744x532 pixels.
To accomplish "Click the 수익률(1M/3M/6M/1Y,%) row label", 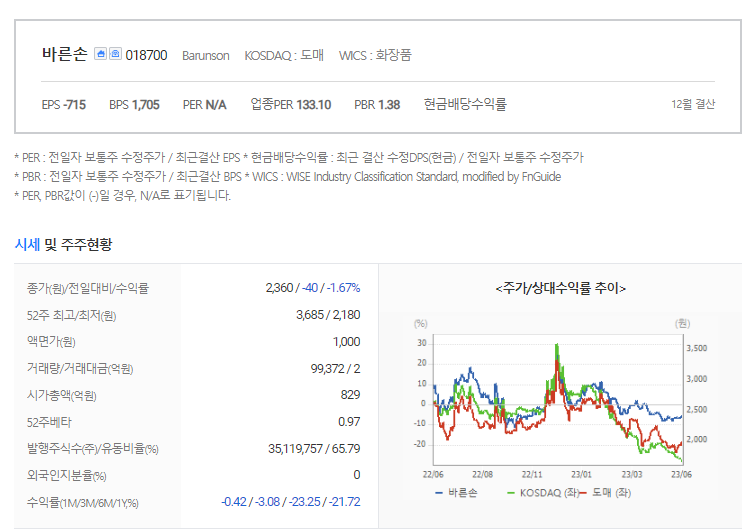I will pos(83,502).
